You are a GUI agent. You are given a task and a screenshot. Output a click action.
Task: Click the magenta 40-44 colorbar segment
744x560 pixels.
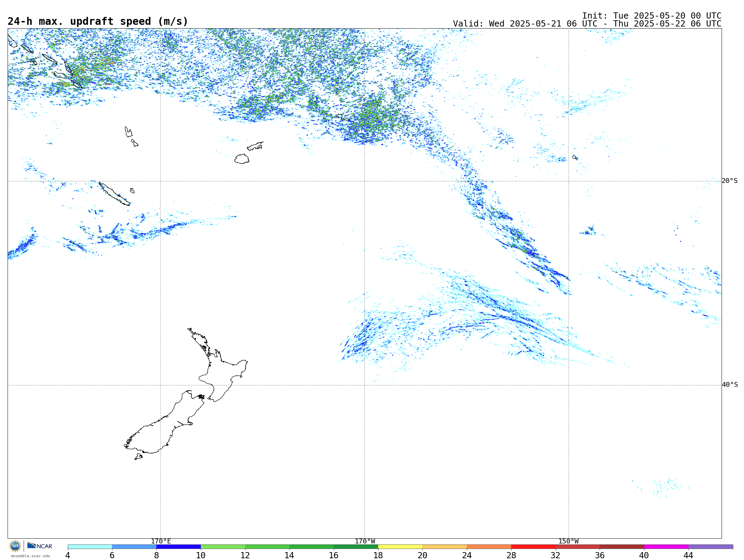pos(666,547)
